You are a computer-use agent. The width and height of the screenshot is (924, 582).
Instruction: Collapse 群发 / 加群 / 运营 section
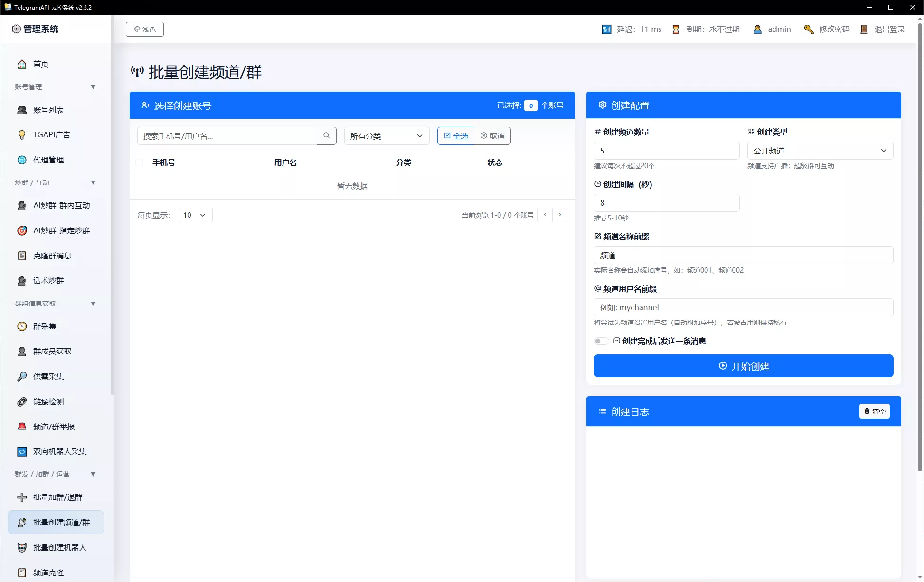pos(93,474)
